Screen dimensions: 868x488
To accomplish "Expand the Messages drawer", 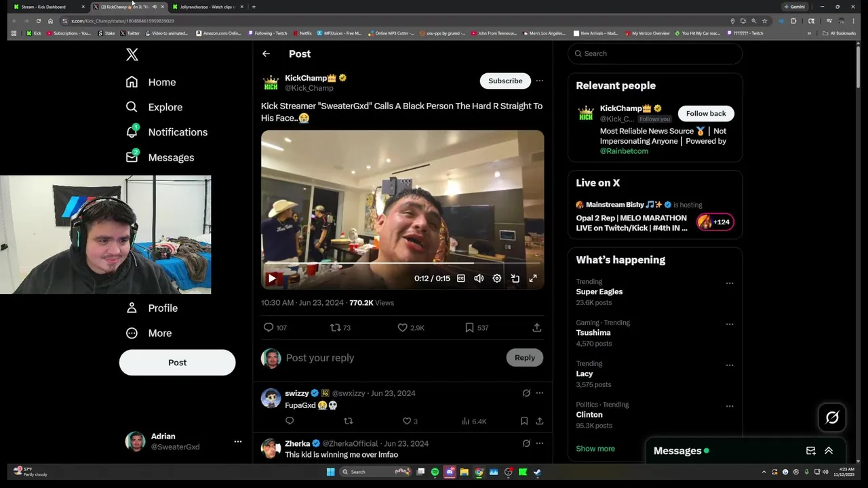I will pyautogui.click(x=829, y=451).
